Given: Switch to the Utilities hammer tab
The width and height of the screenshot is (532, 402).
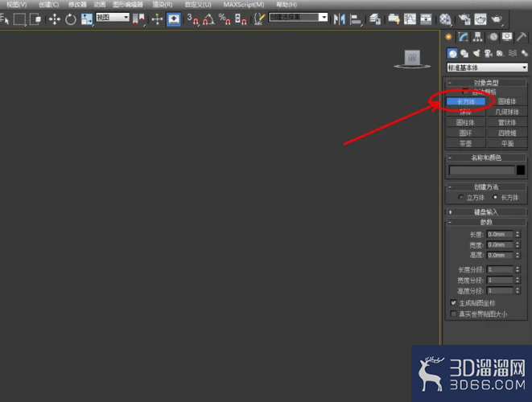Looking at the screenshot, I should [x=522, y=37].
